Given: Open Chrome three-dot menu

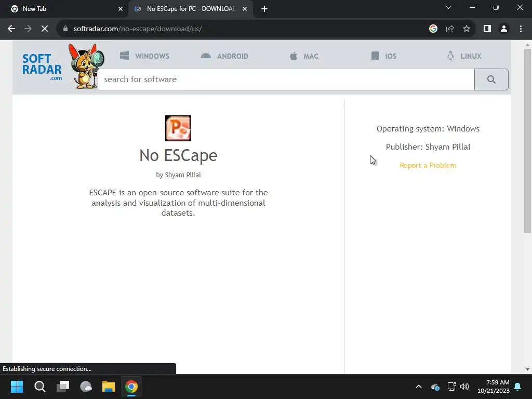Looking at the screenshot, I should coord(521,29).
